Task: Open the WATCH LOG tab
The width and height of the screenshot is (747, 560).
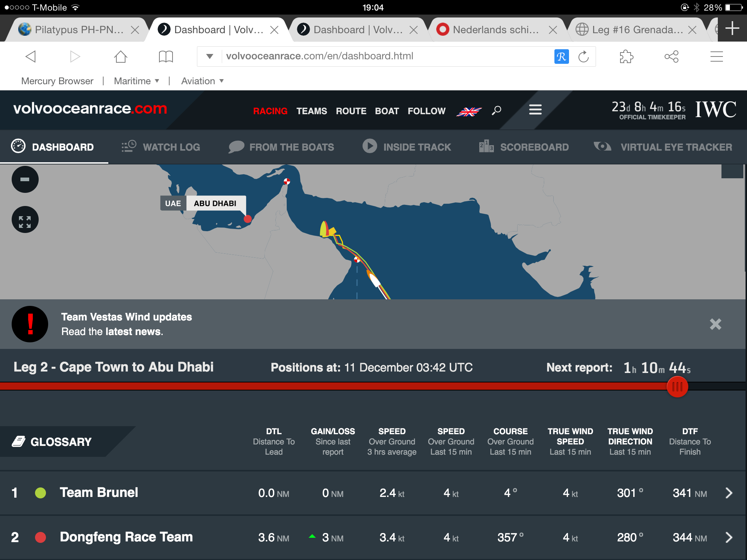Action: pos(161,147)
